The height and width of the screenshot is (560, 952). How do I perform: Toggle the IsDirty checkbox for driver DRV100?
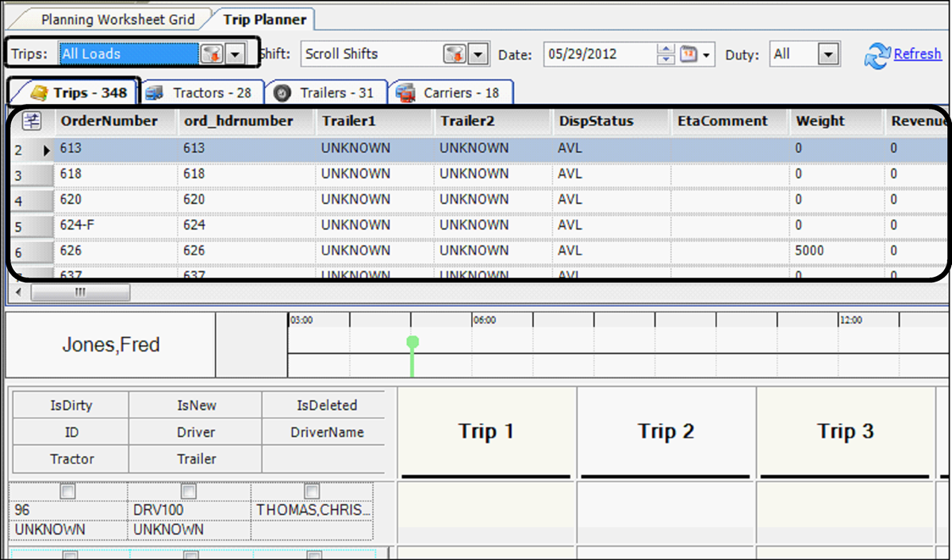coord(68,492)
